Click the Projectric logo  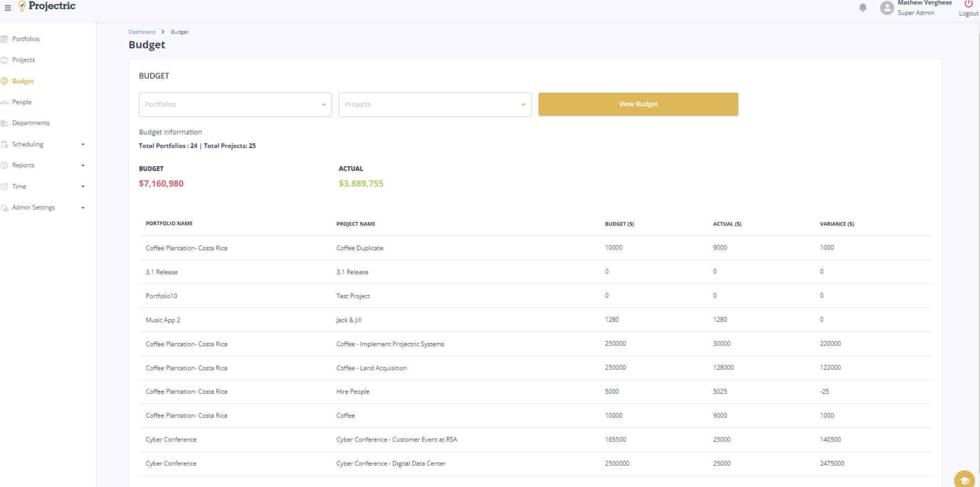tap(47, 6)
